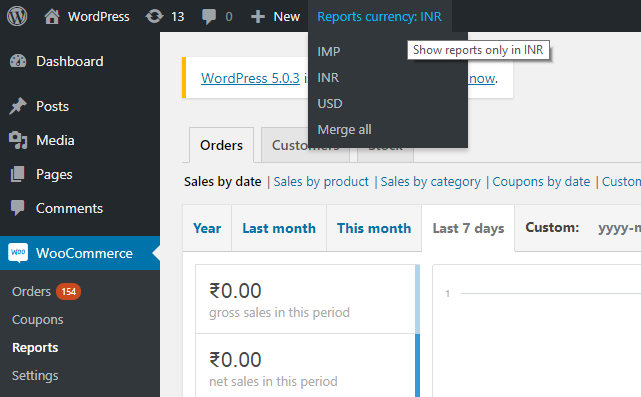Click the Comments bubble icon in sidebar
Image resolution: width=641 pixels, height=397 pixels.
coord(18,208)
